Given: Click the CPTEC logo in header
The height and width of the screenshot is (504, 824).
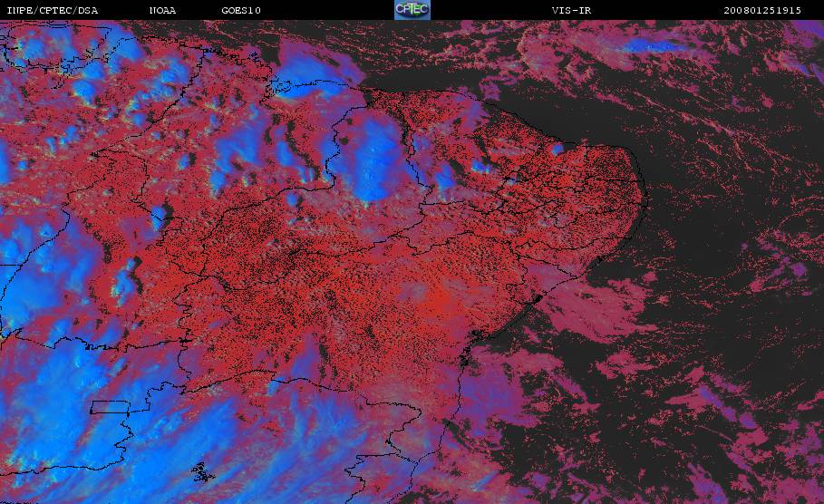Looking at the screenshot, I should tap(412, 9).
